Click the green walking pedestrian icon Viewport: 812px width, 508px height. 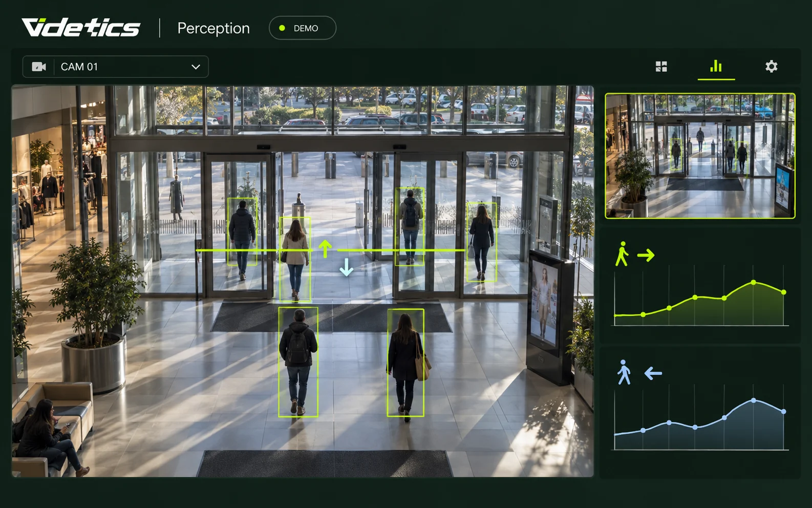[x=622, y=254]
